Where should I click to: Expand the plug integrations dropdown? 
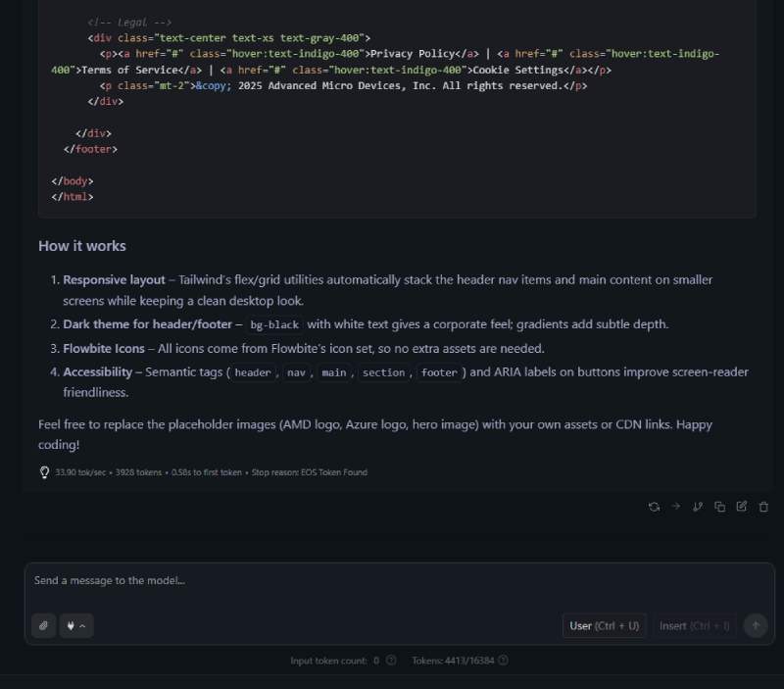[76, 625]
